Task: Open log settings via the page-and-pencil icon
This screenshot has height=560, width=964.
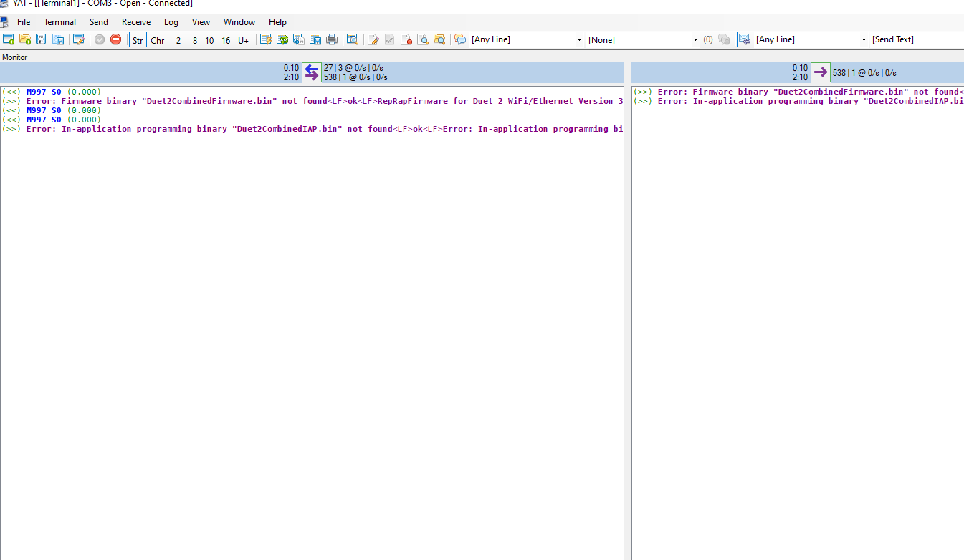Action: click(x=373, y=39)
